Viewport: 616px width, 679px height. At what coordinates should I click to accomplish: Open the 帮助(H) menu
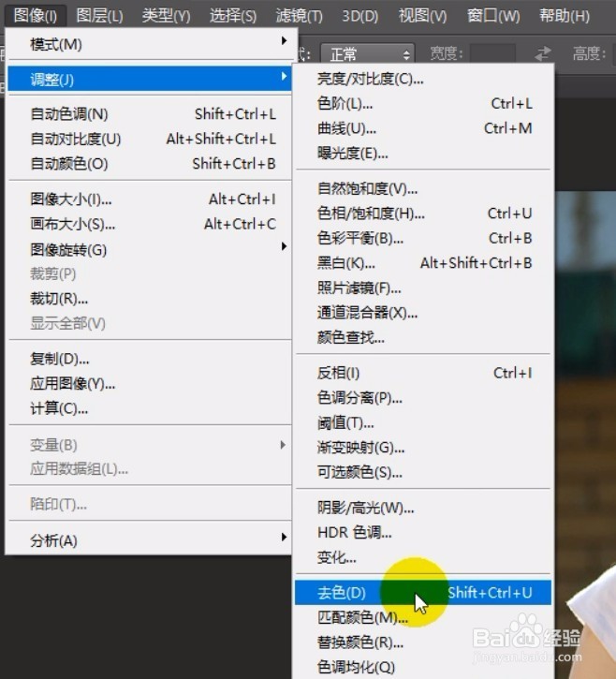point(565,16)
